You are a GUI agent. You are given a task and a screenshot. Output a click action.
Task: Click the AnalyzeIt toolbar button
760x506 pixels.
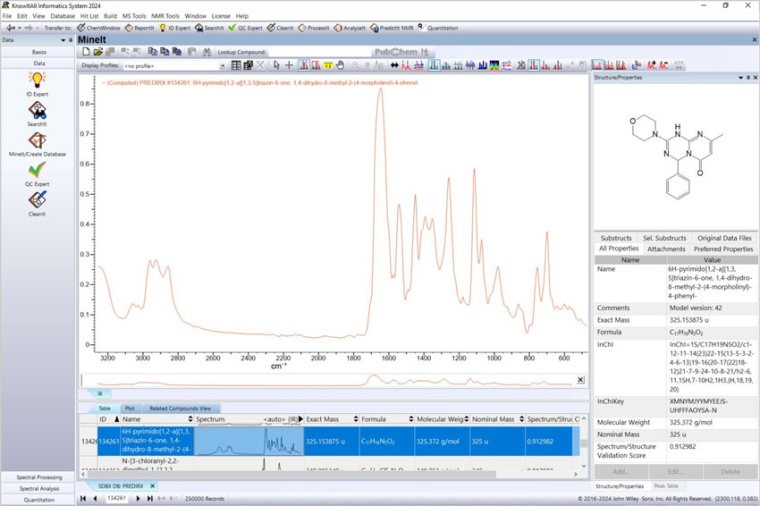click(350, 28)
